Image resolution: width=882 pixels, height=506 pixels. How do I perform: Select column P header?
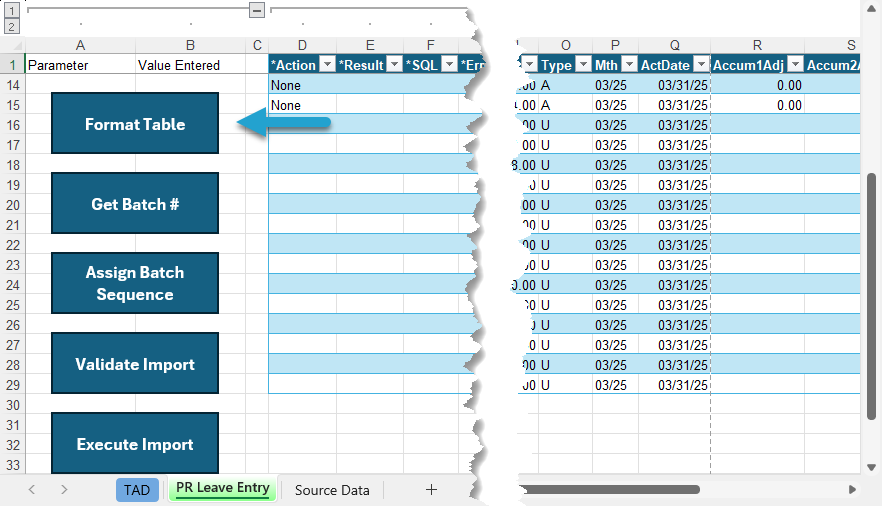(615, 46)
